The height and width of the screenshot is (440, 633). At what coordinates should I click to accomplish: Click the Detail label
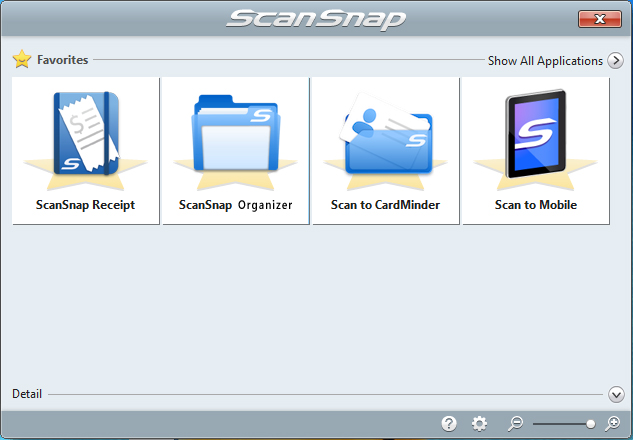tap(27, 394)
